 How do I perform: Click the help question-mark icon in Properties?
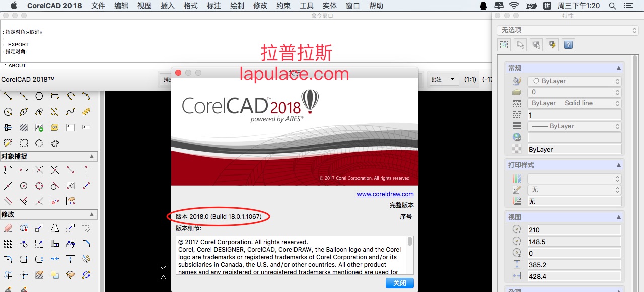click(568, 45)
